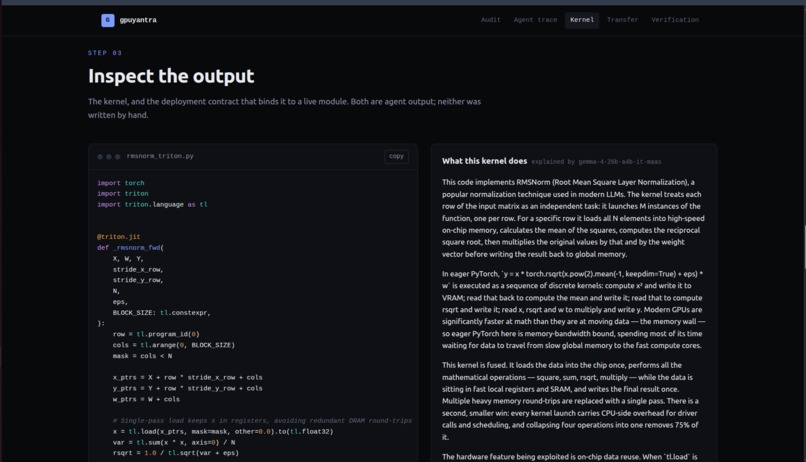806x462 pixels.
Task: Click the rmsnorm_triton.py filename label
Action: click(x=160, y=156)
